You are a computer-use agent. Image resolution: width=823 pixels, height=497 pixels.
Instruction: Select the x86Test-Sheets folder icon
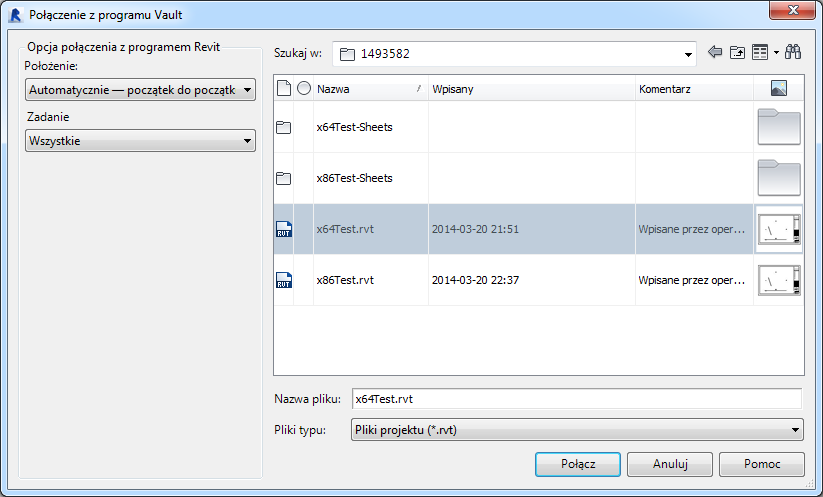click(x=283, y=178)
